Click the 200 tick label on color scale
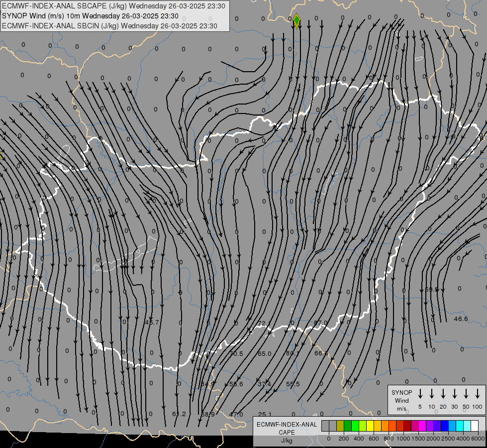This screenshot has width=487, height=448. 344,439
